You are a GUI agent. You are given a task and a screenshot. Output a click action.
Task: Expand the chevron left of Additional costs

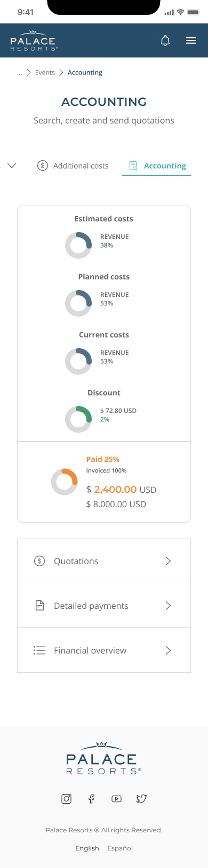12,166
